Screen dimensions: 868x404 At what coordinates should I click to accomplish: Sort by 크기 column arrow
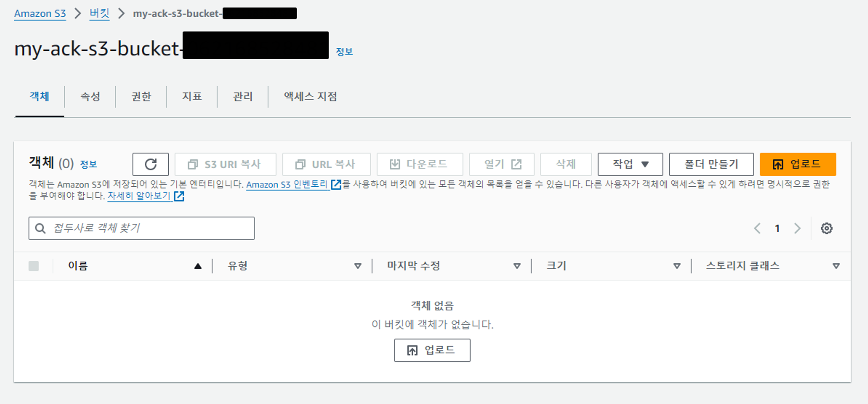677,266
